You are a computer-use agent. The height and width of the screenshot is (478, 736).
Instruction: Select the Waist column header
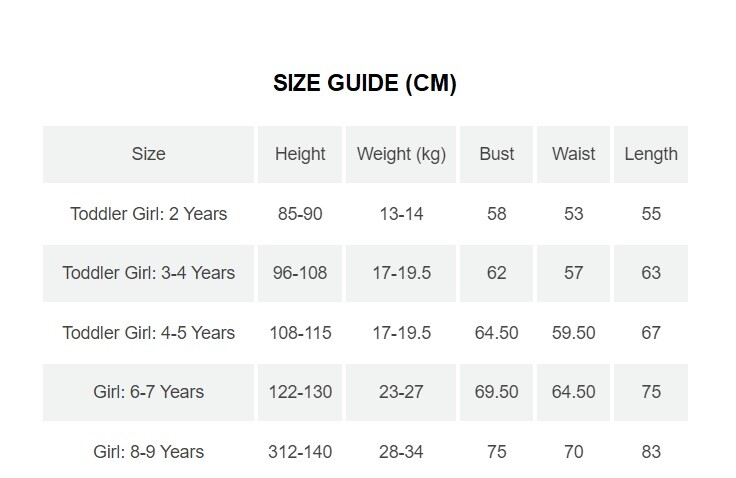(573, 154)
